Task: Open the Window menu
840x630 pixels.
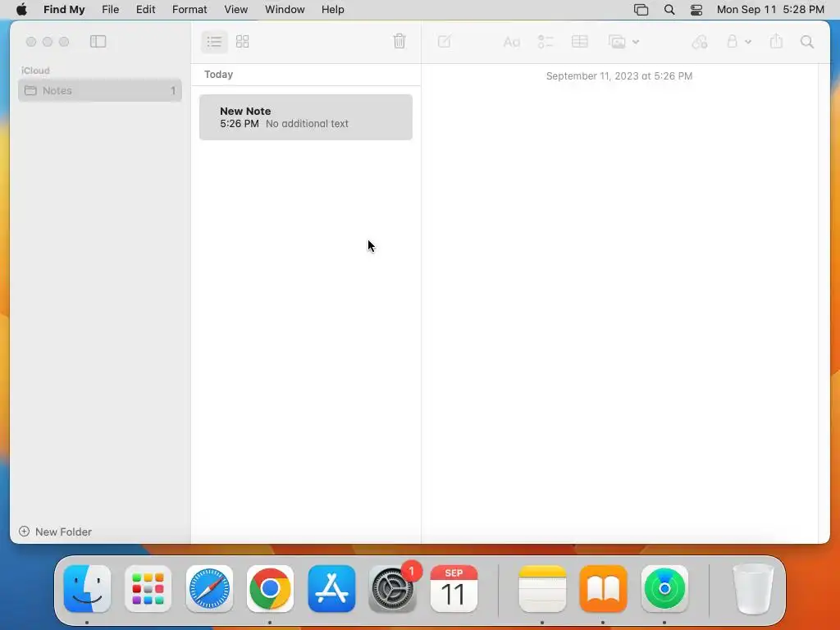Action: 285,10
